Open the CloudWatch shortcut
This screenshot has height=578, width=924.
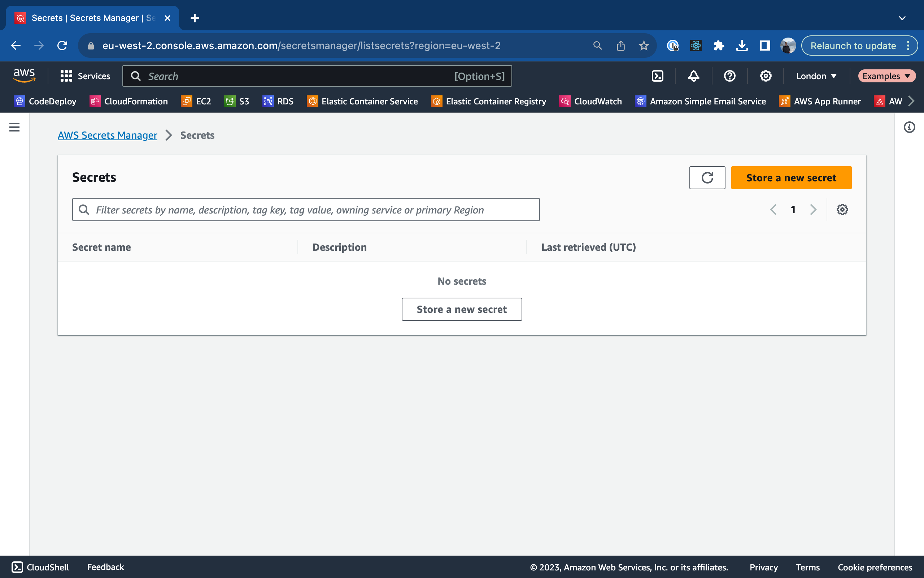590,101
